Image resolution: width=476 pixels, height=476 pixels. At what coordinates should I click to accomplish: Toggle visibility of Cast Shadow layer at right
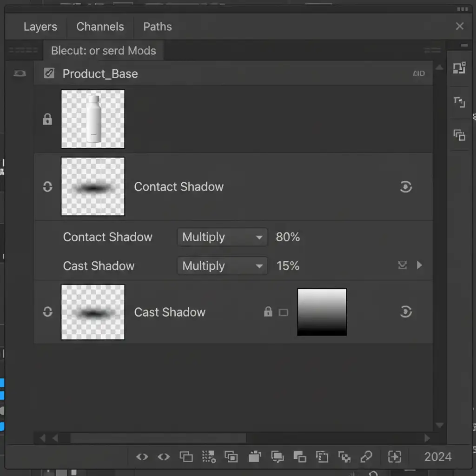pyautogui.click(x=406, y=312)
